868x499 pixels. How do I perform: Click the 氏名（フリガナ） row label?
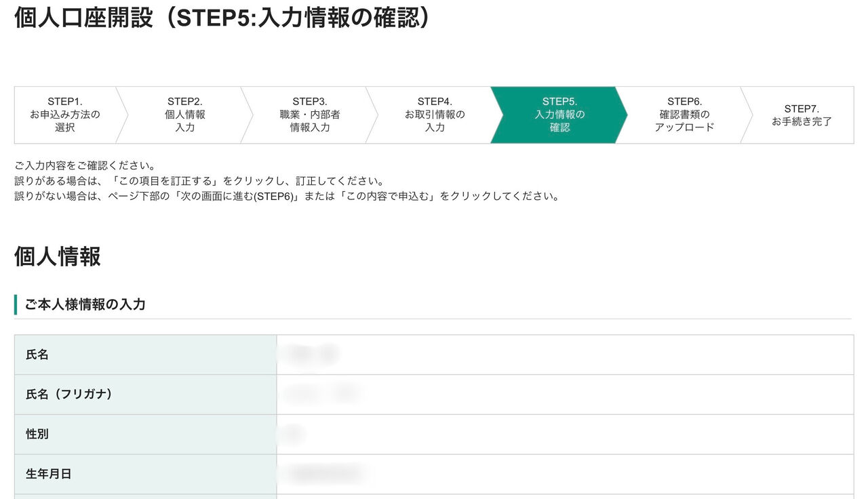tap(68, 394)
